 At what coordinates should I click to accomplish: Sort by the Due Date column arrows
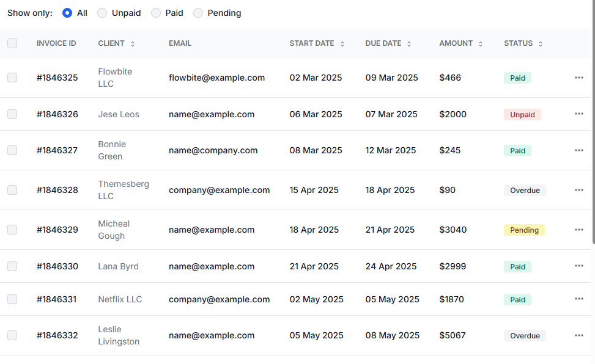click(x=409, y=44)
